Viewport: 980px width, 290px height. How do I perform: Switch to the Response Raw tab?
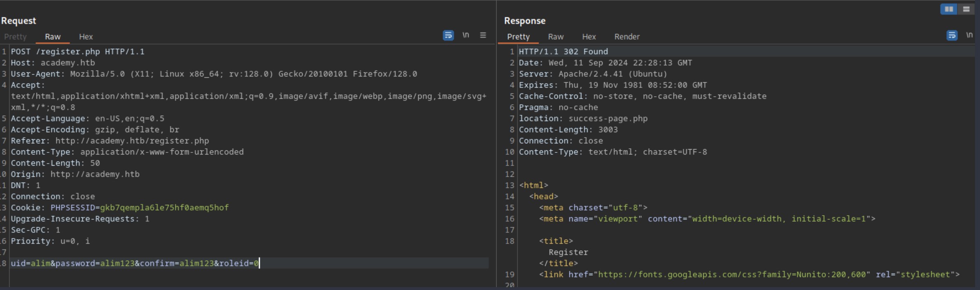click(x=556, y=37)
